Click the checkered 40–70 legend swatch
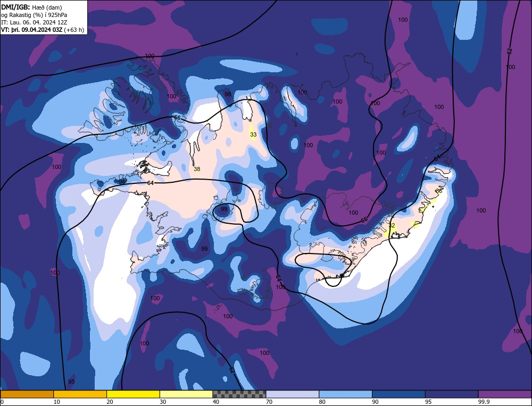532x406 pixels. pos(239,394)
